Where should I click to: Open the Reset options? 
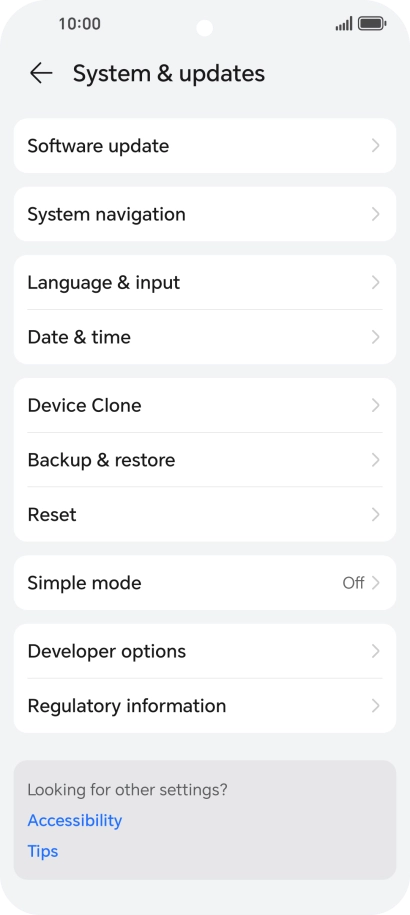point(205,515)
